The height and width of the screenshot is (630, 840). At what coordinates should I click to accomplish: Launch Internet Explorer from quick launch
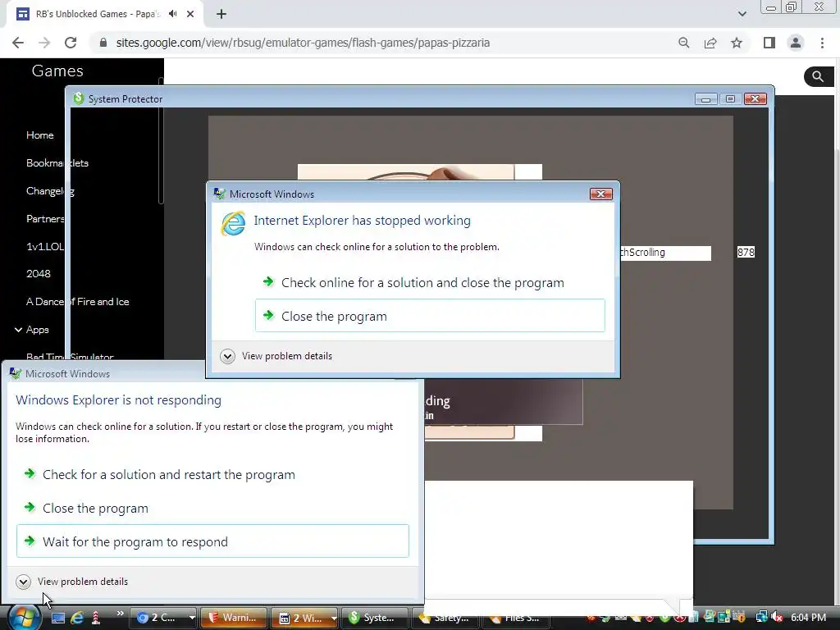coord(77,619)
